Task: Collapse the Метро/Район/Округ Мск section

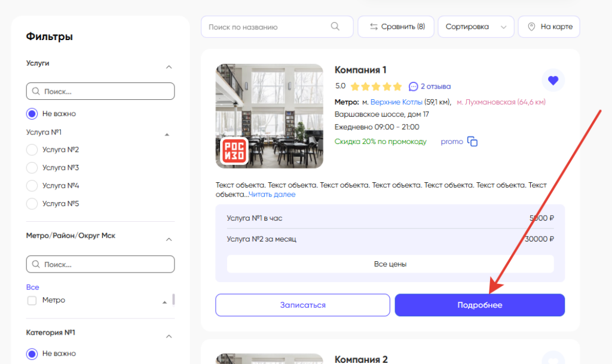Action: pos(169,240)
